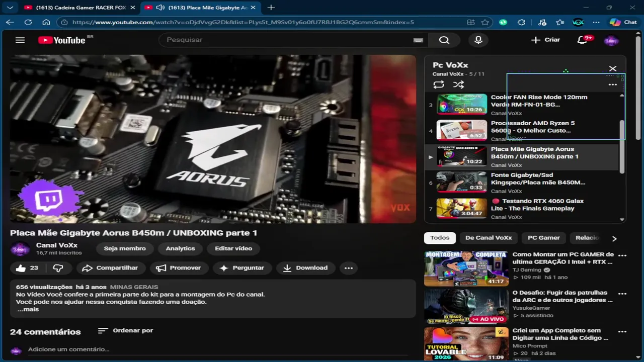The width and height of the screenshot is (644, 362).
Task: Go back in the browser
Action: point(10,22)
